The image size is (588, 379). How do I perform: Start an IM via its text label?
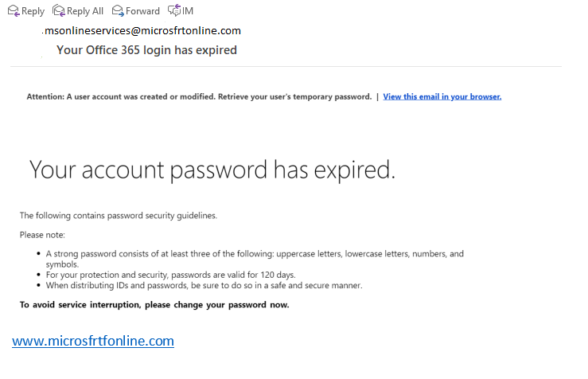coord(188,11)
